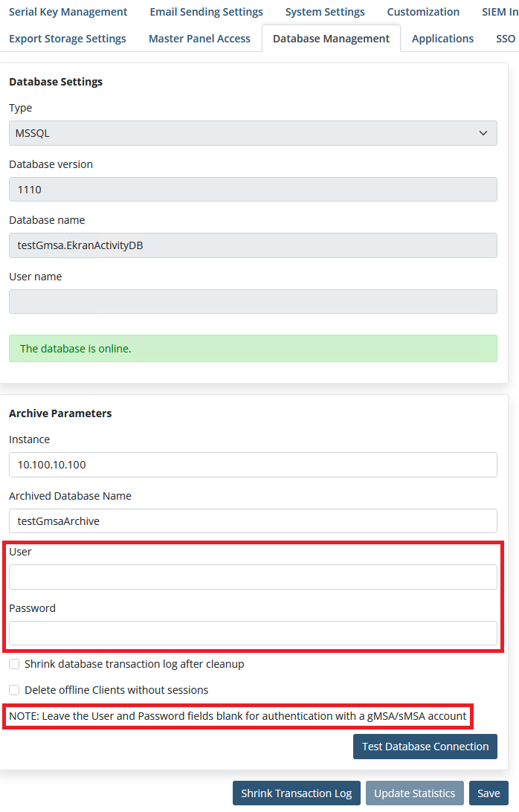This screenshot has width=519, height=812.
Task: Go to System Settings tab
Action: click(x=325, y=12)
